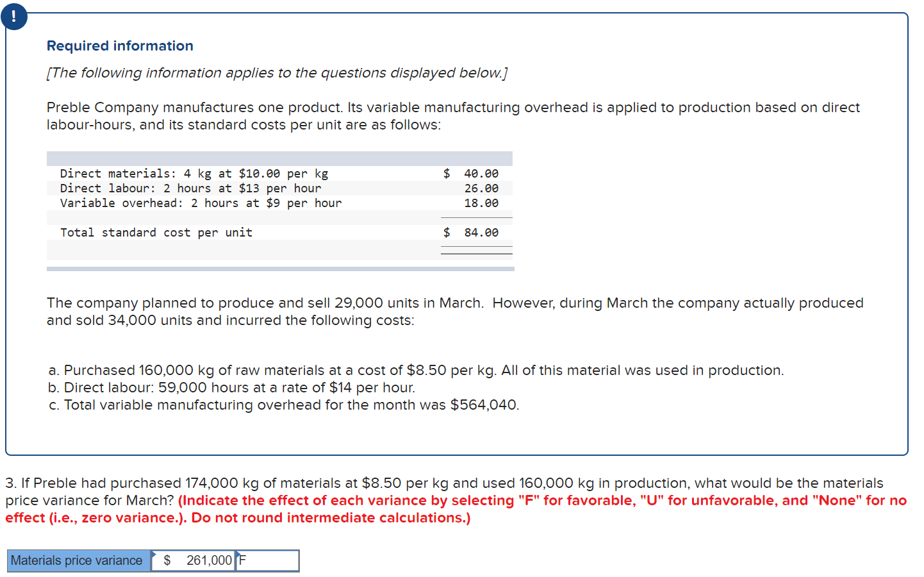Click the $40.00 direct materials amount

tap(485, 173)
